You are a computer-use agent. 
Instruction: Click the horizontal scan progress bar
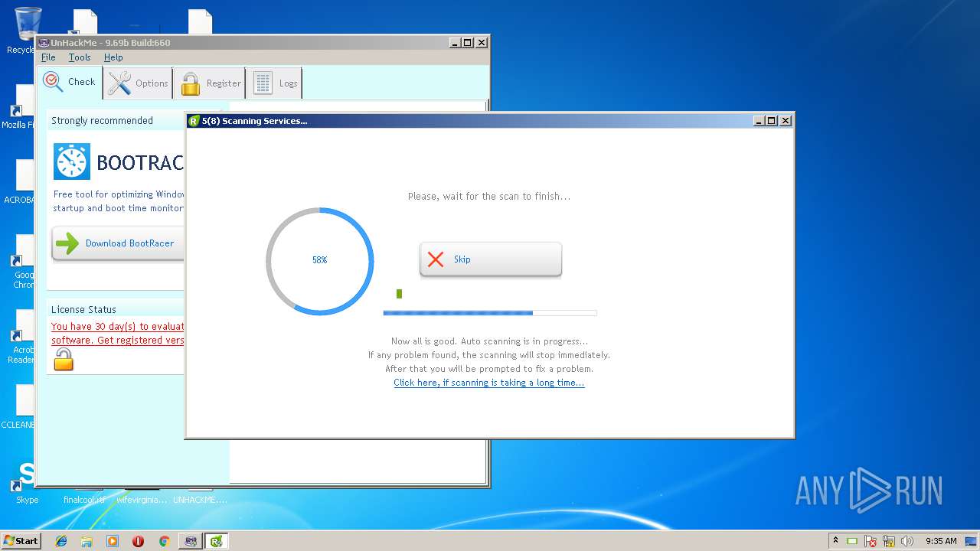pyautogui.click(x=489, y=312)
